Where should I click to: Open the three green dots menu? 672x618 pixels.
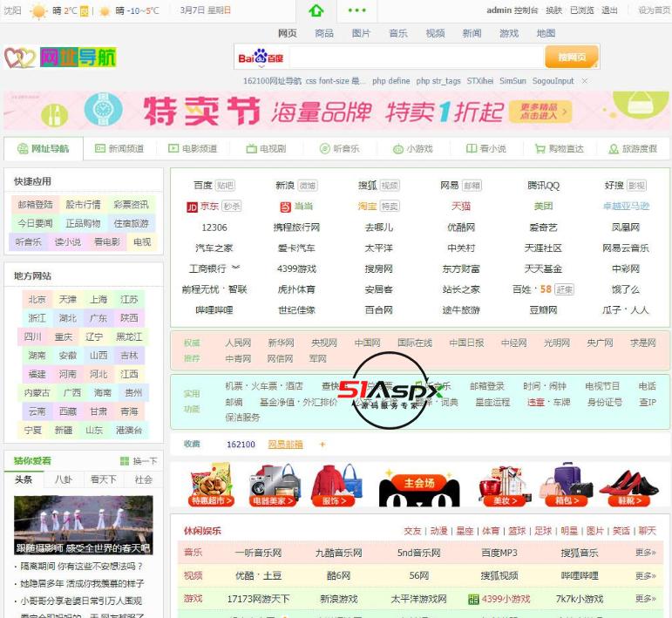pyautogui.click(x=357, y=10)
